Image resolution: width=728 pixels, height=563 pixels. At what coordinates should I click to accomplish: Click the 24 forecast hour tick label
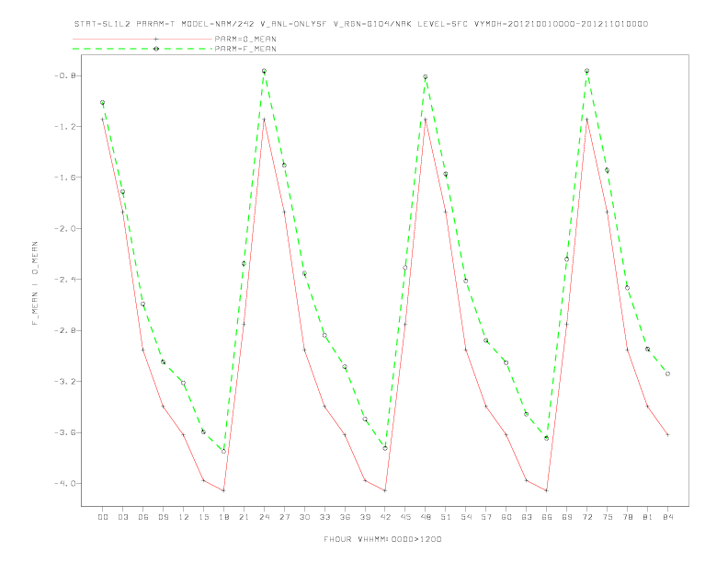click(264, 517)
